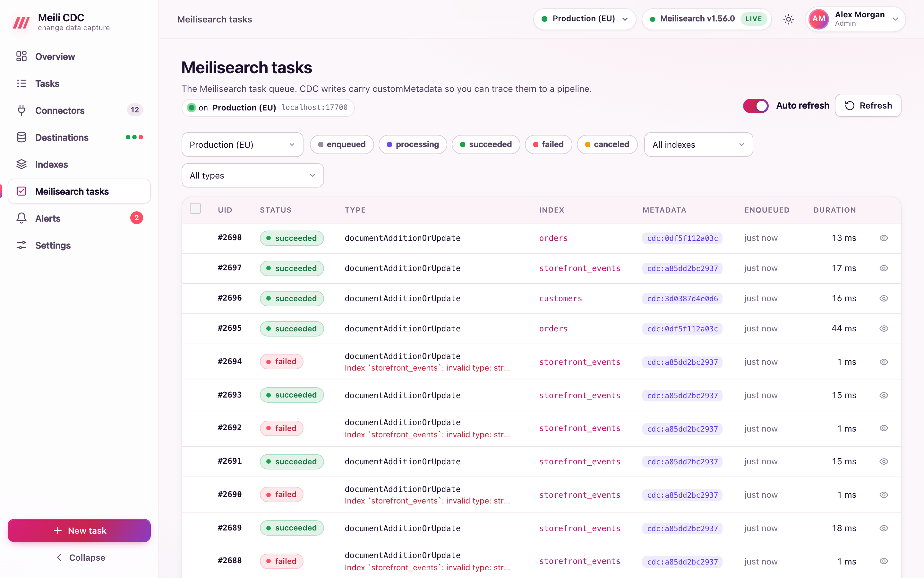Toggle the succeeded status filter
The width and height of the screenshot is (924, 578).
486,144
